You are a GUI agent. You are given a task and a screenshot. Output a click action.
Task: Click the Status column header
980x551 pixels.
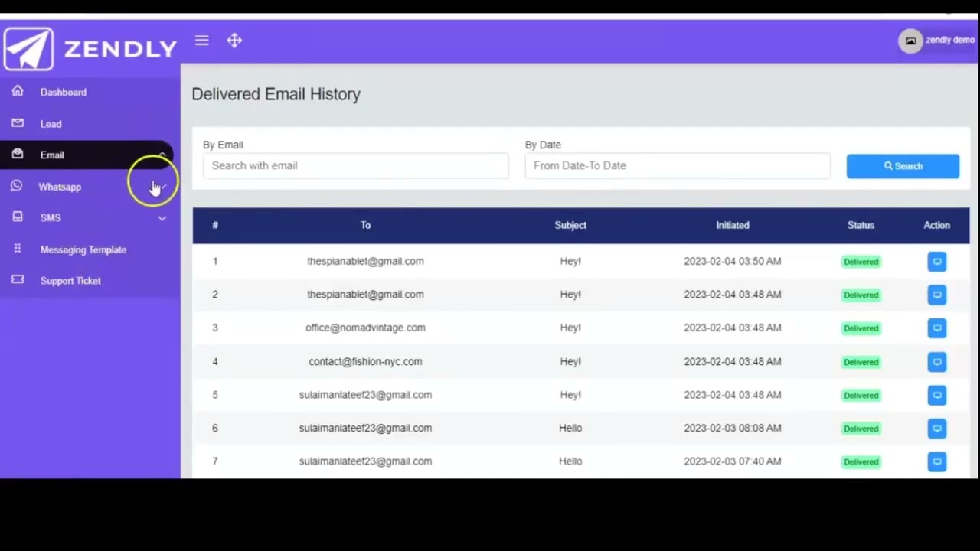(x=861, y=225)
